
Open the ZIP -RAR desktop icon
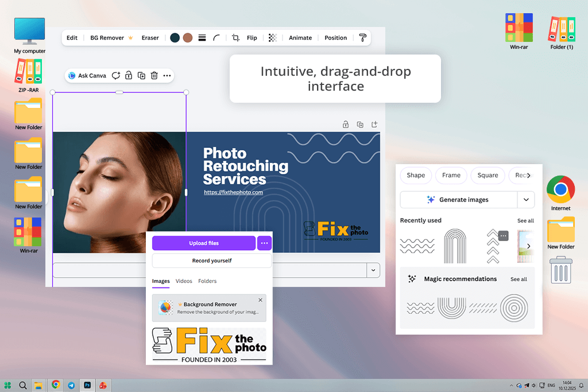[x=29, y=76]
